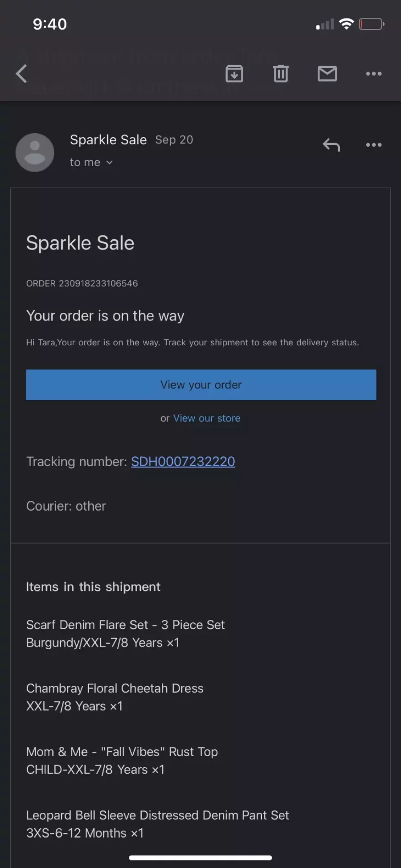Tap the back arrow icon
The image size is (401, 868).
click(x=21, y=74)
